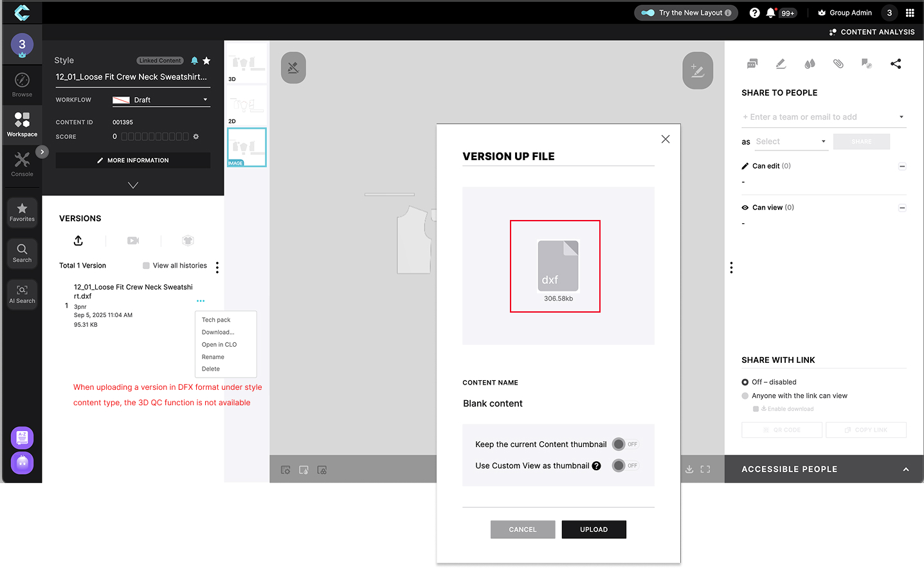
Task: Select Anyone with the link can view
Action: coord(745,395)
